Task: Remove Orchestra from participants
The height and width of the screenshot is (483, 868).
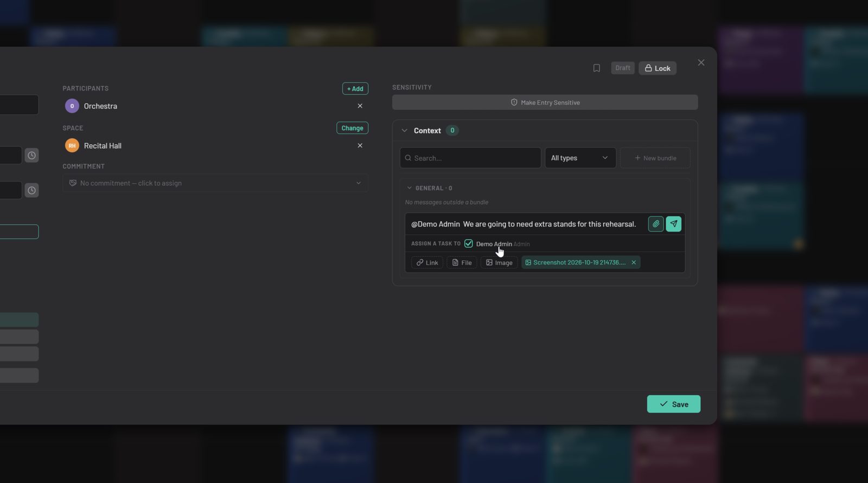Action: pos(360,106)
